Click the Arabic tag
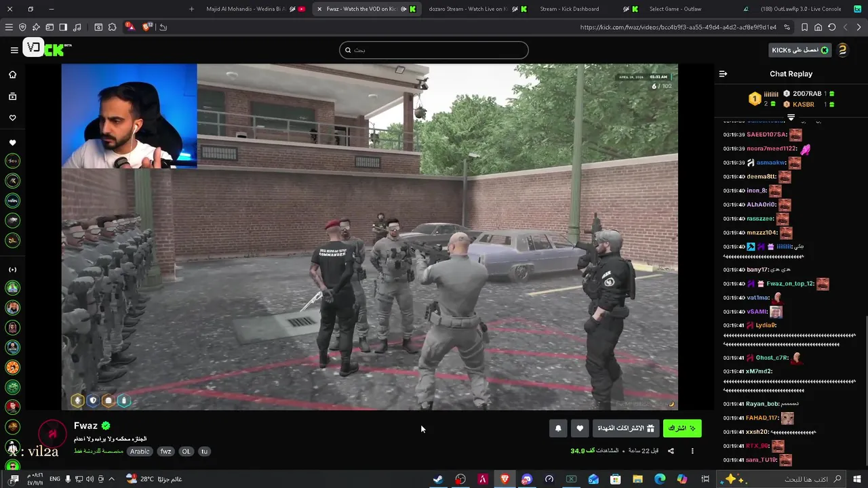The height and width of the screenshot is (488, 868). [x=140, y=451]
